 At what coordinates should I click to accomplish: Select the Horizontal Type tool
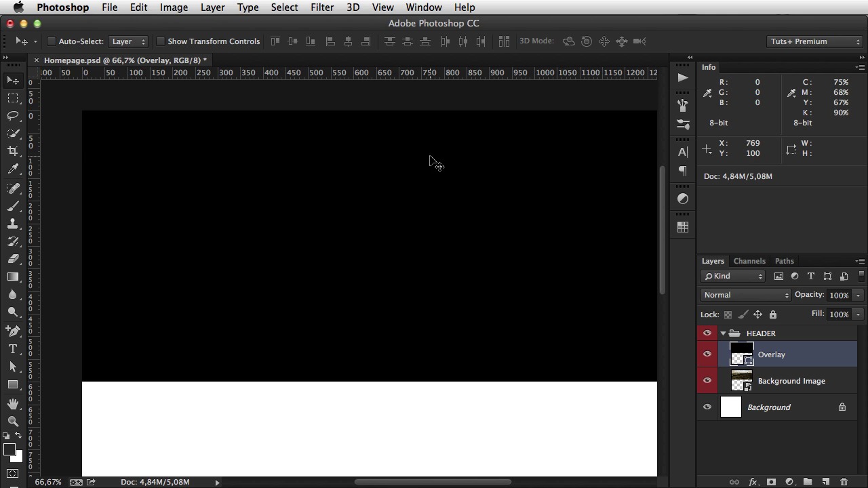(x=13, y=349)
